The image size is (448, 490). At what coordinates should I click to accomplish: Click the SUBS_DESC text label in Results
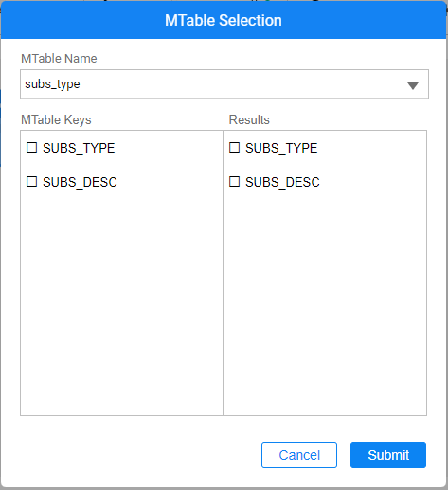282,182
